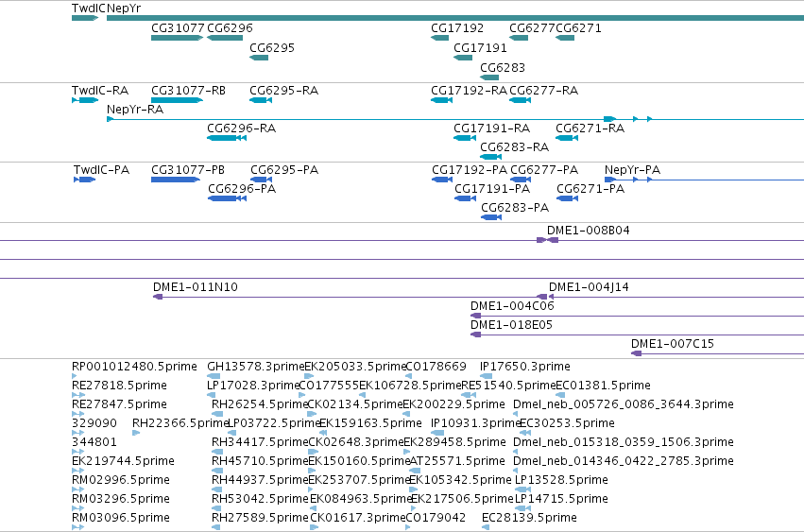The image size is (804, 532).
Task: Select the CG31077-PB protein glyph
Action: click(176, 180)
